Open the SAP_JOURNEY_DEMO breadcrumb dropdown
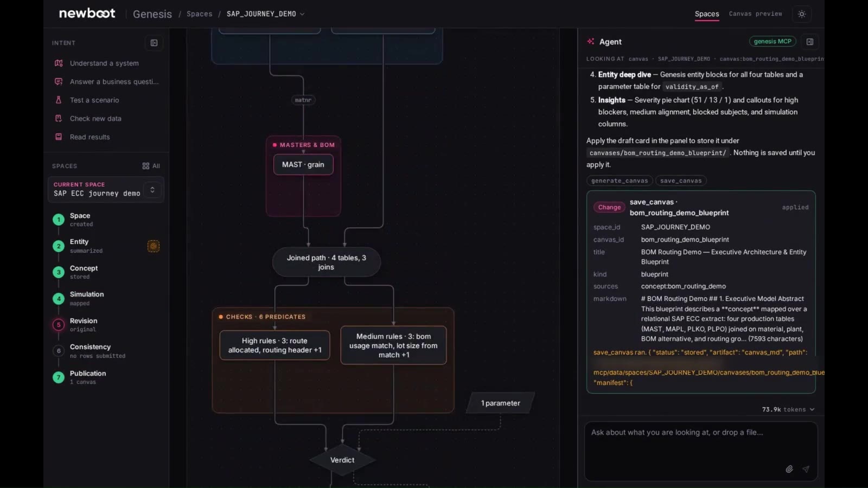Viewport: 868px width, 488px height. pos(265,14)
